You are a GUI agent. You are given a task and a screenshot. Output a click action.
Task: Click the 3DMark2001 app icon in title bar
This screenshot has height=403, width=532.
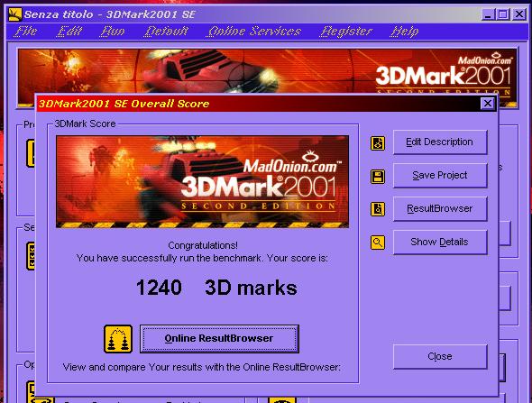tap(15, 14)
